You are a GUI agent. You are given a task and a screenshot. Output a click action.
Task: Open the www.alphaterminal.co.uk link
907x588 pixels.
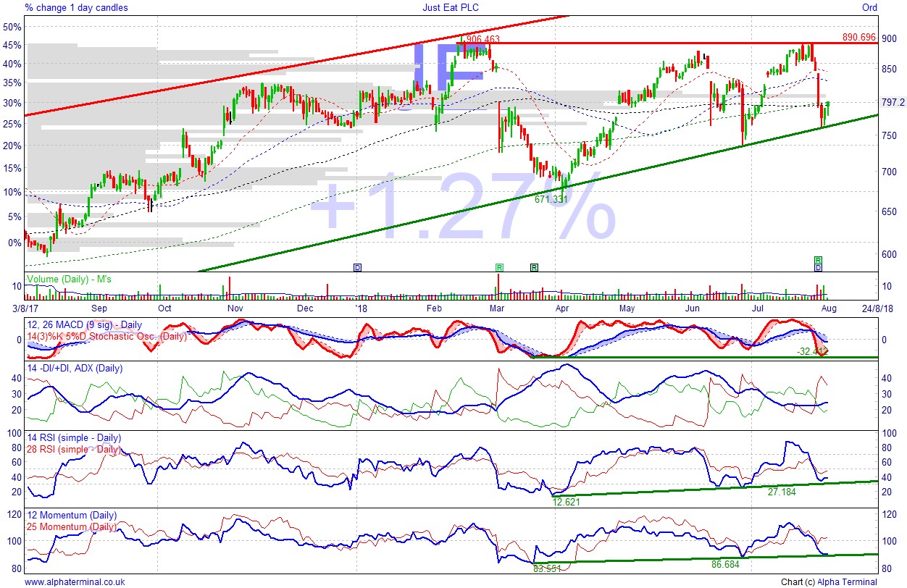coord(75,581)
